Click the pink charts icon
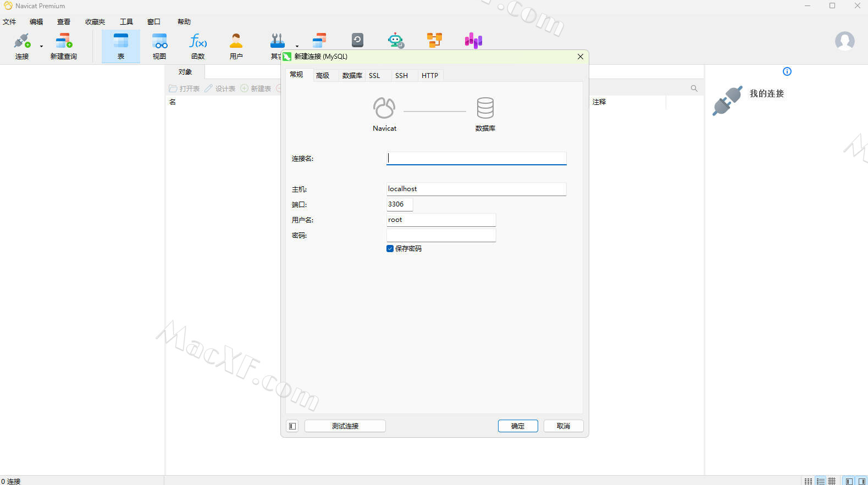Viewport: 868px width, 485px height. pos(473,40)
